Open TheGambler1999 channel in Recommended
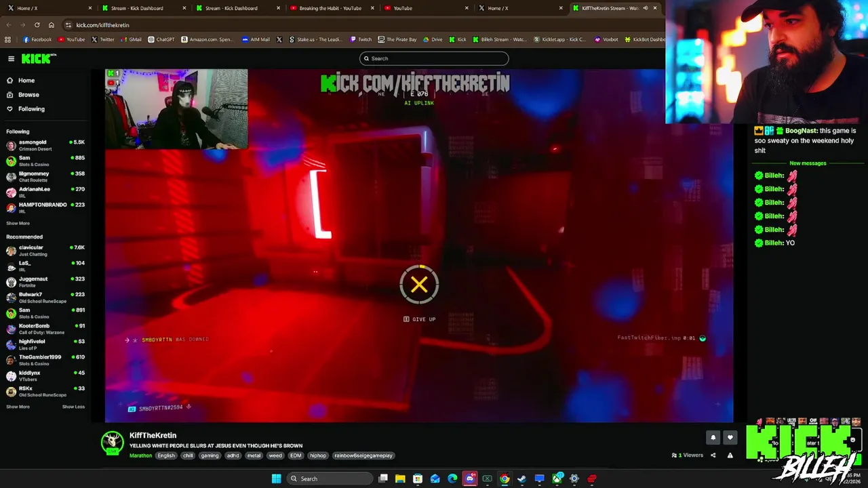The image size is (868, 488). 45,360
